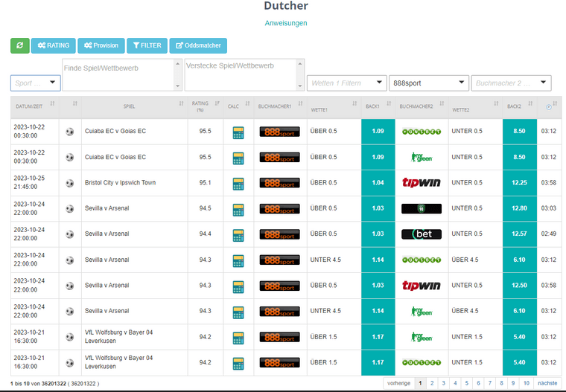
Task: Go to page 2 of results
Action: 431,383
